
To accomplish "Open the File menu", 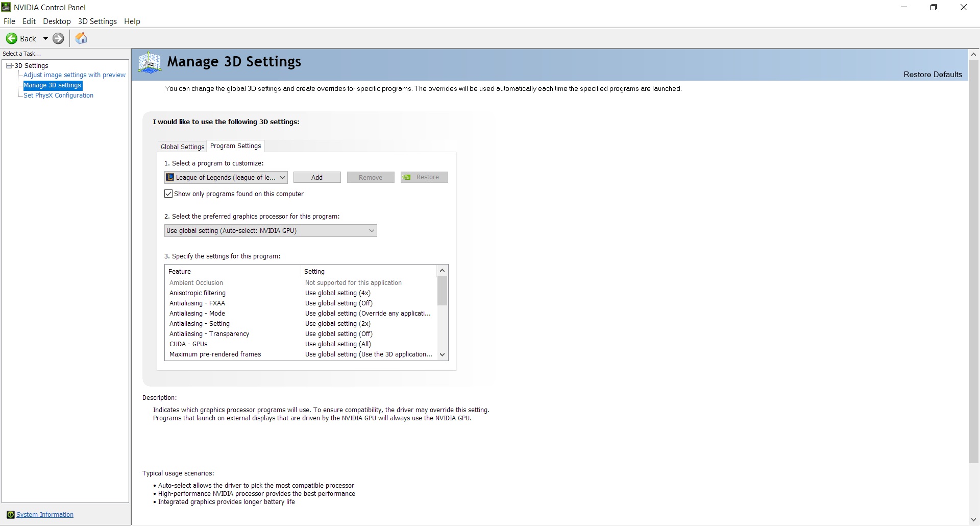I will click(x=9, y=21).
